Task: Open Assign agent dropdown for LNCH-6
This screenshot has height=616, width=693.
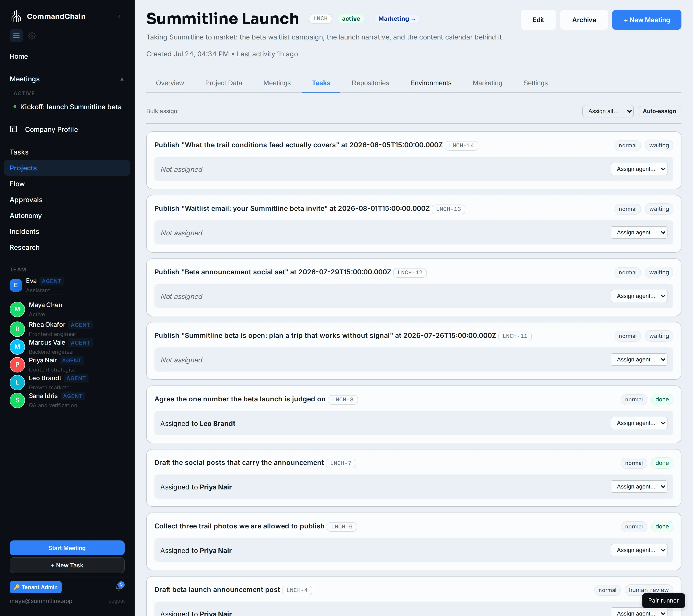Action: click(x=639, y=550)
